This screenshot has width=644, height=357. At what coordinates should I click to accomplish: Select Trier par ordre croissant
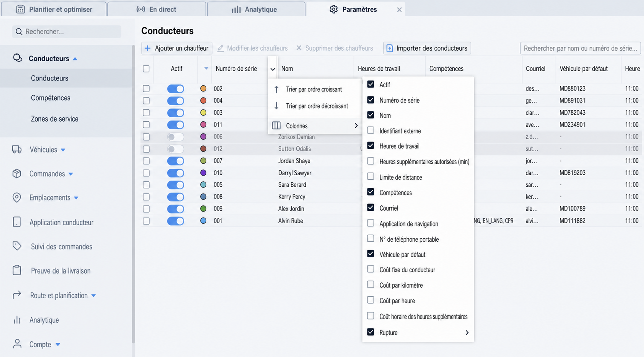pos(315,89)
